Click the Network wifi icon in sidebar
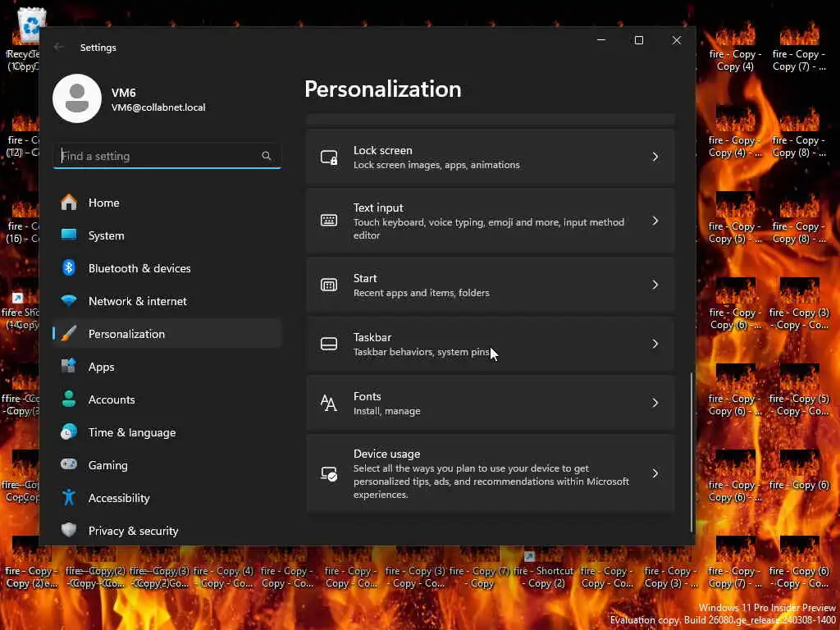 click(x=69, y=300)
